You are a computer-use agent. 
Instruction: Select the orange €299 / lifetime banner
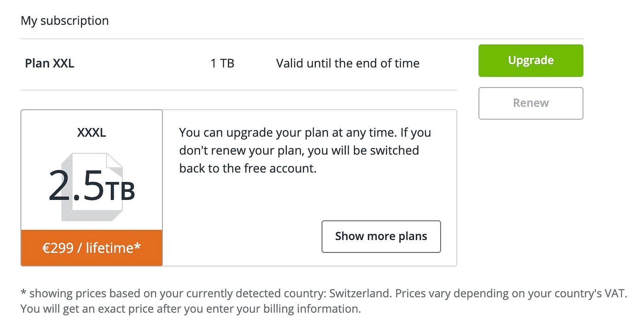pyautogui.click(x=92, y=248)
